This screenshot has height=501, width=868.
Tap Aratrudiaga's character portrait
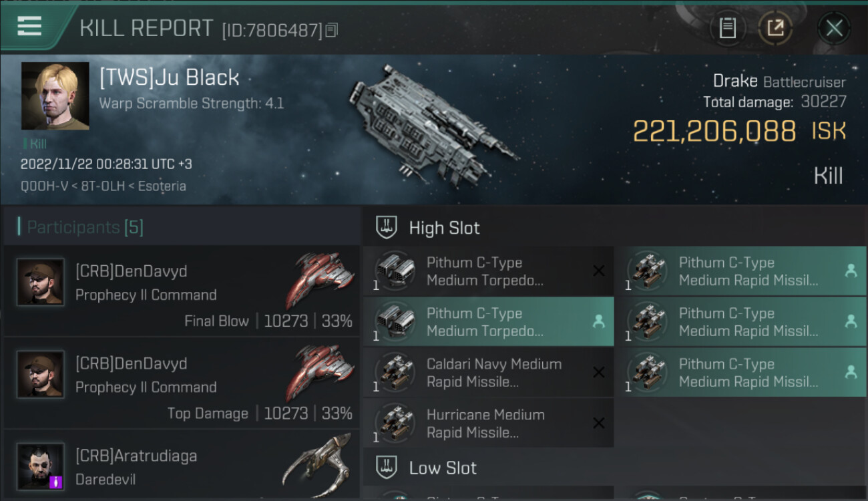[41, 466]
